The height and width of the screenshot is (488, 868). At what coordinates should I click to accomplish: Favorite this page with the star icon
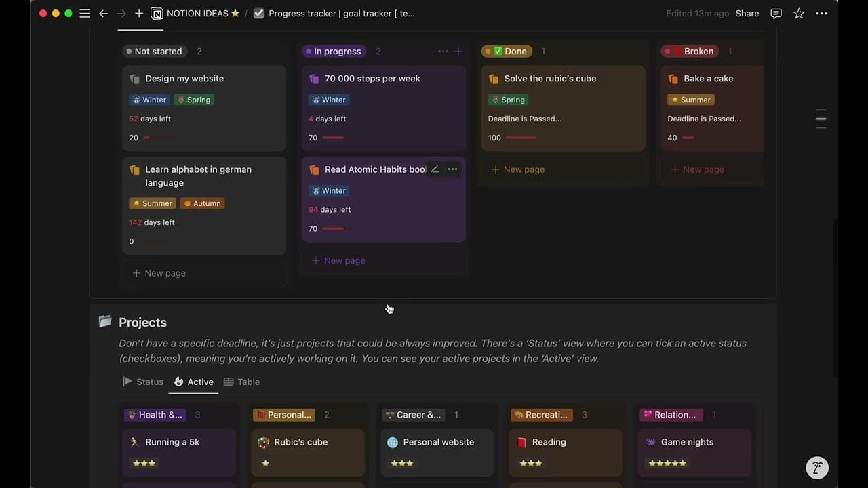pyautogui.click(x=799, y=14)
